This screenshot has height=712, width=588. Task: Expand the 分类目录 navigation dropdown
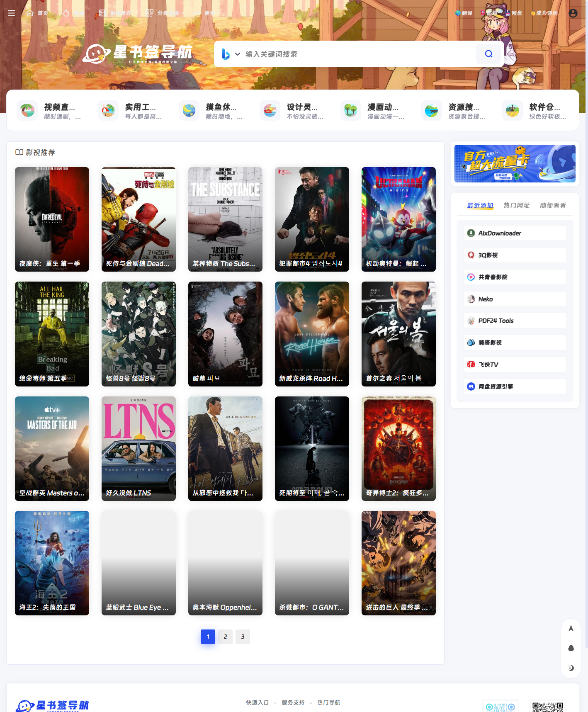[x=168, y=13]
